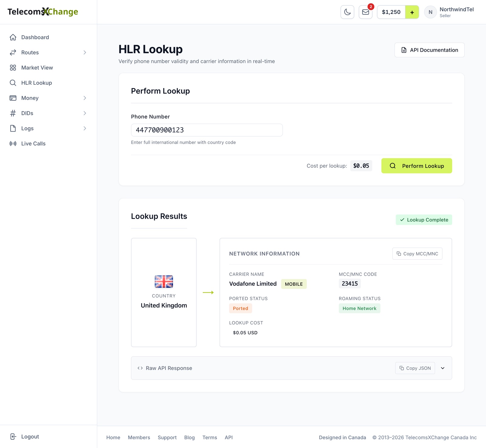The height and width of the screenshot is (448, 486).
Task: Copy JSON of the raw response
Action: click(x=415, y=368)
